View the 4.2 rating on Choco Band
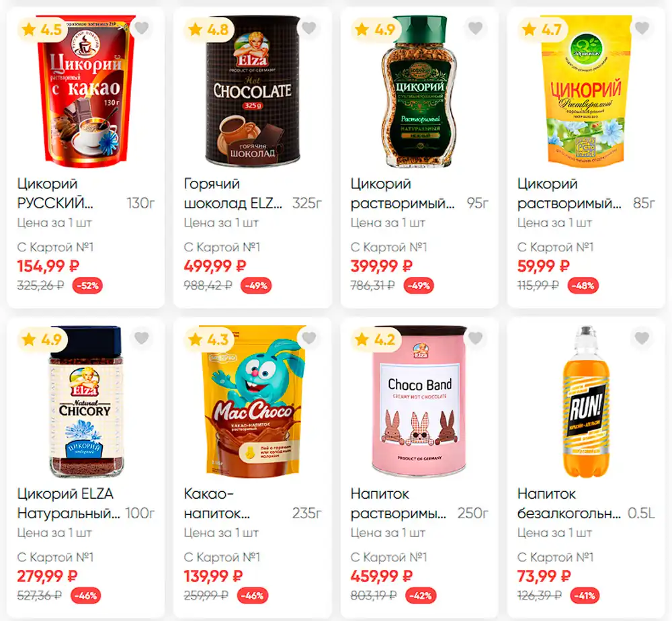Viewport: 672px width, 621px height. tap(376, 339)
